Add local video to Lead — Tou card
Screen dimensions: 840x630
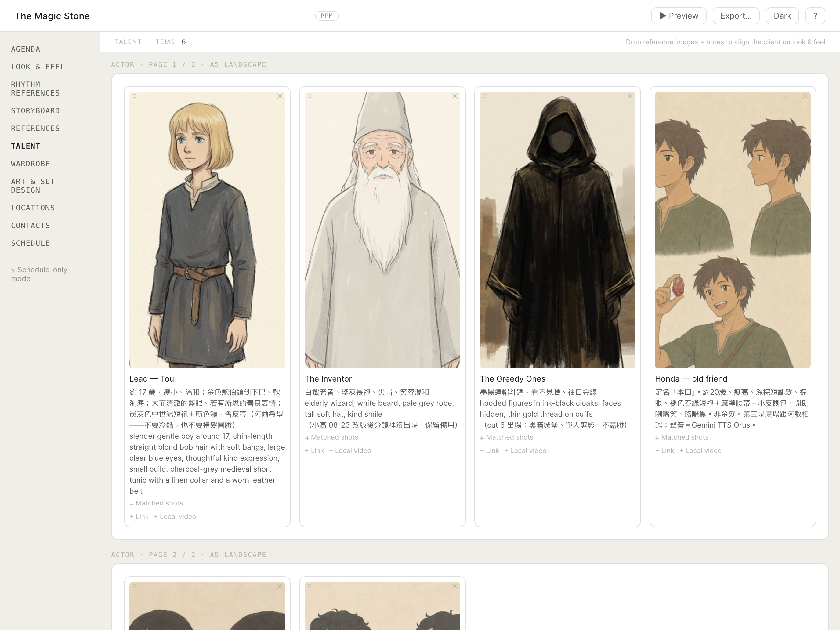(x=175, y=517)
